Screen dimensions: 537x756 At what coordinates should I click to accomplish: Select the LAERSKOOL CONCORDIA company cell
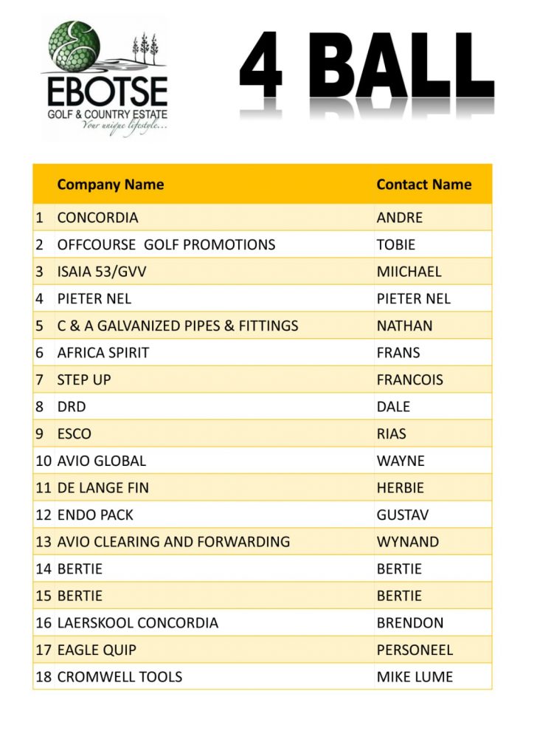click(137, 623)
